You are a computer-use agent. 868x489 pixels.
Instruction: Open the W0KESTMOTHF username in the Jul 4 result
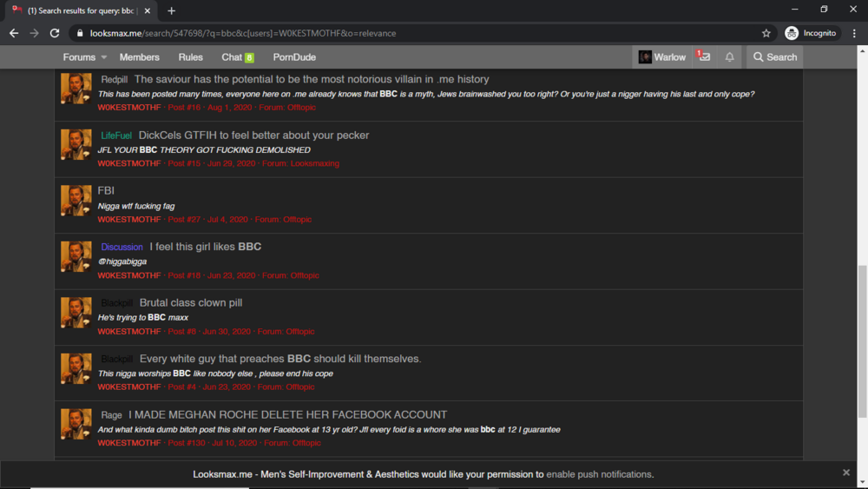129,219
